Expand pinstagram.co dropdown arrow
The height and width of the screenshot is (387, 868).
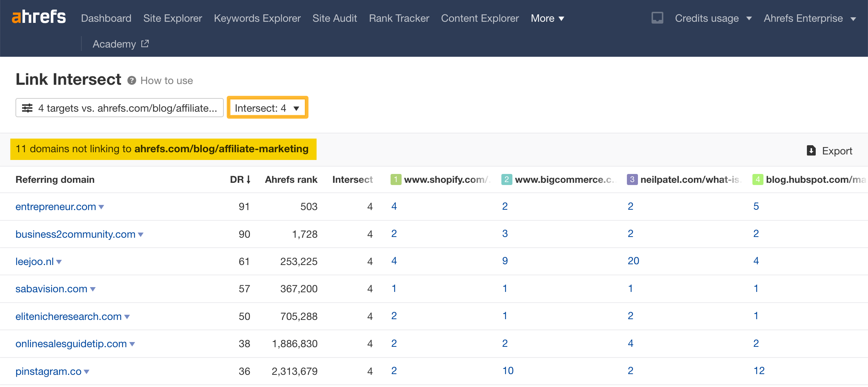pyautogui.click(x=87, y=372)
